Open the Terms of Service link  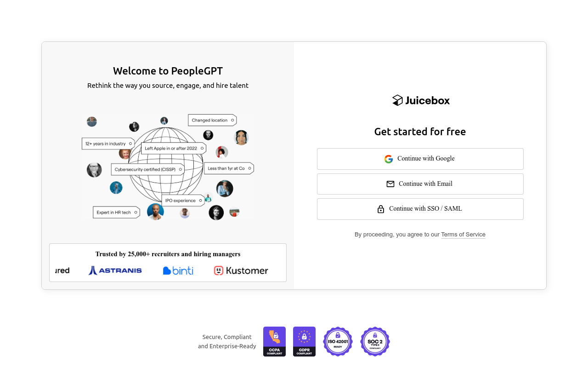(463, 235)
